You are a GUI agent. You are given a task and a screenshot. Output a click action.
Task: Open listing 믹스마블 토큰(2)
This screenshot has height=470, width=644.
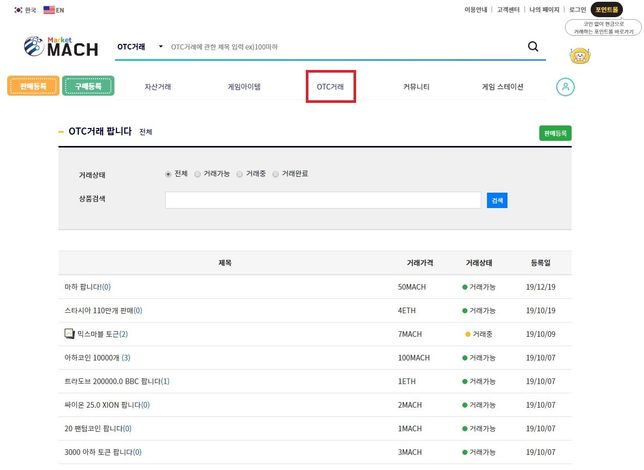click(103, 334)
